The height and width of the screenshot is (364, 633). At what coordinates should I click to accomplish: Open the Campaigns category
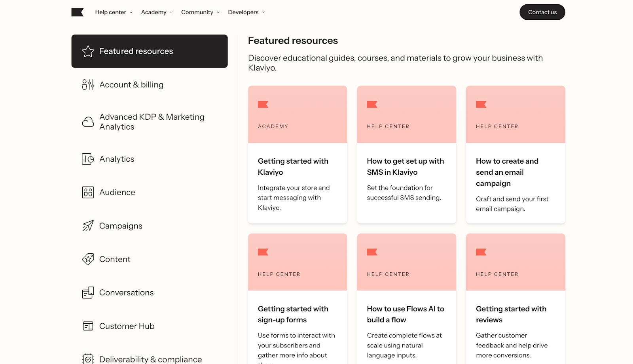click(121, 226)
